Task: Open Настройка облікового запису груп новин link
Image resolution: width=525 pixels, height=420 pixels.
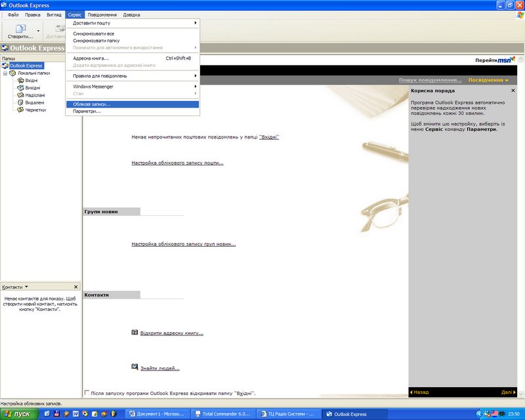Action: pyautogui.click(x=184, y=244)
